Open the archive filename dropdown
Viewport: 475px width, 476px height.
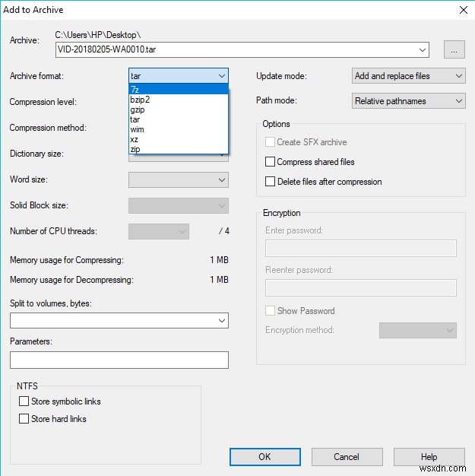tap(423, 49)
